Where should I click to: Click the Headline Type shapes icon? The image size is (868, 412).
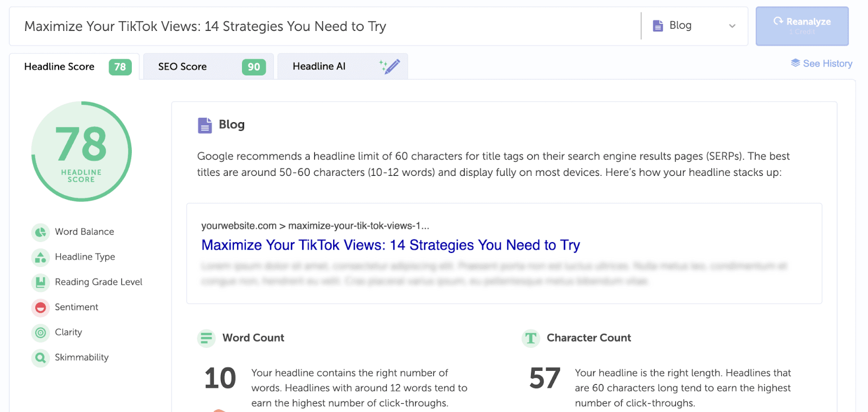[40, 257]
